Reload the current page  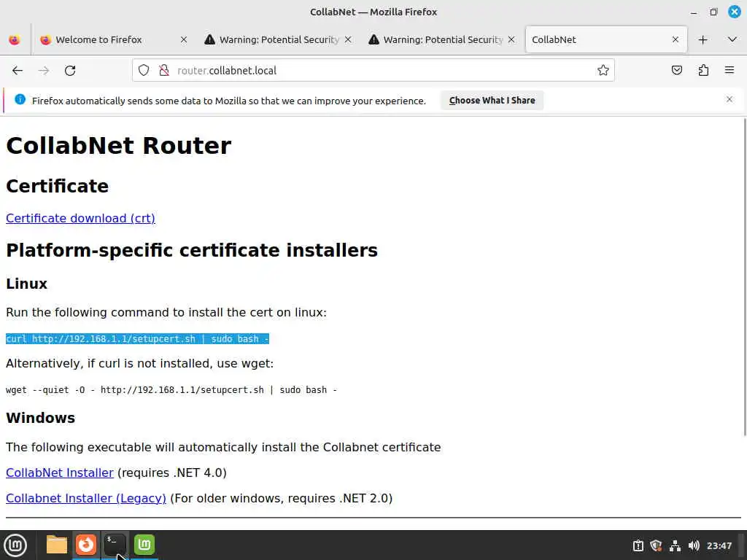70,71
